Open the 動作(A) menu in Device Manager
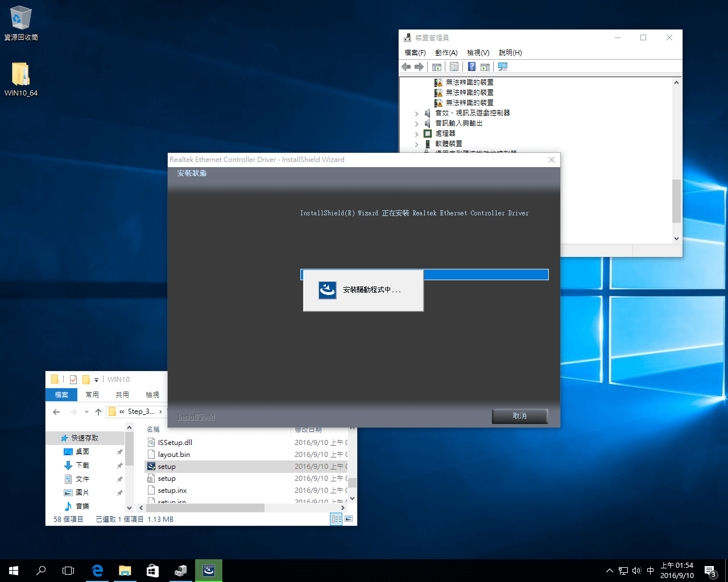The width and height of the screenshot is (728, 582). tap(446, 53)
